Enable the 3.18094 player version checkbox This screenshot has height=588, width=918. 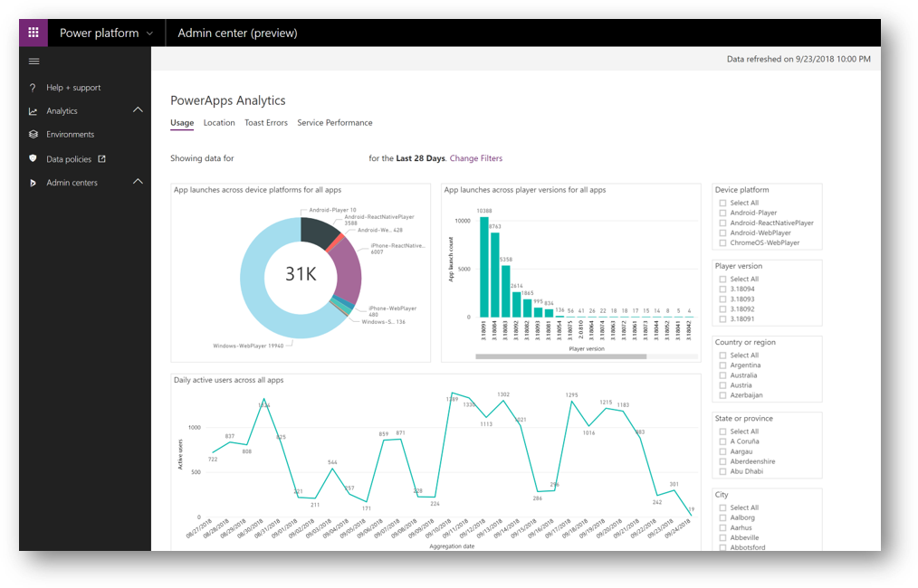(722, 289)
